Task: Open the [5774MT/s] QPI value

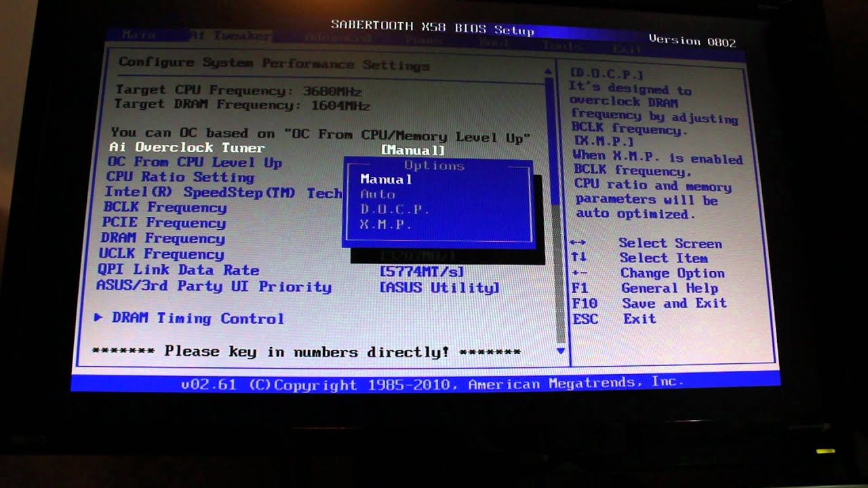Action: [422, 272]
